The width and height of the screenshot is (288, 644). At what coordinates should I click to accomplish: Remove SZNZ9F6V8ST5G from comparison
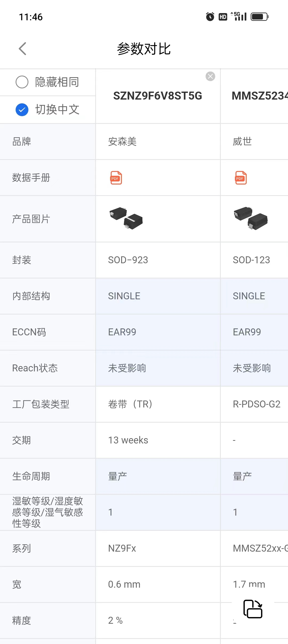point(210,77)
